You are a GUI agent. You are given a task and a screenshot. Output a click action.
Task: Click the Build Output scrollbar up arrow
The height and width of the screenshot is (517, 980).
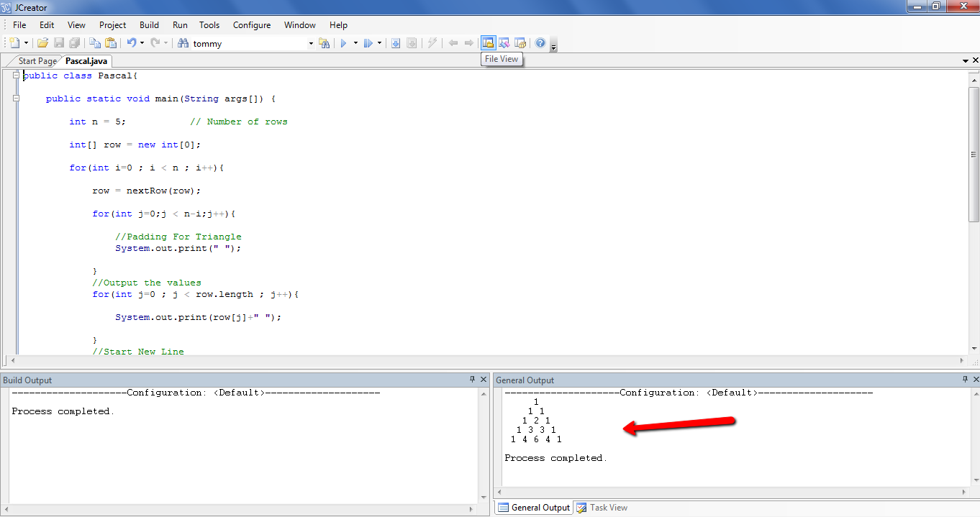[x=483, y=393]
